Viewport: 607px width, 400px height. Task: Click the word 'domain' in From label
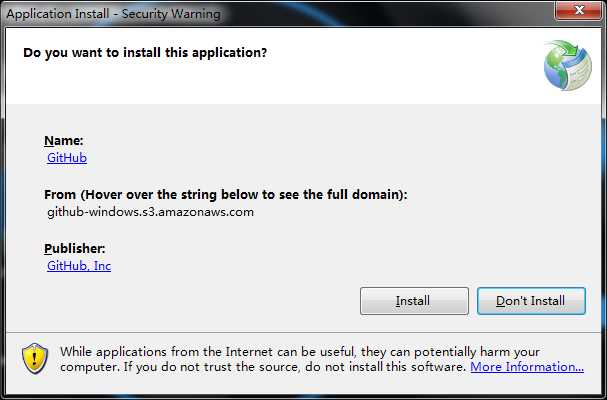(x=376, y=194)
